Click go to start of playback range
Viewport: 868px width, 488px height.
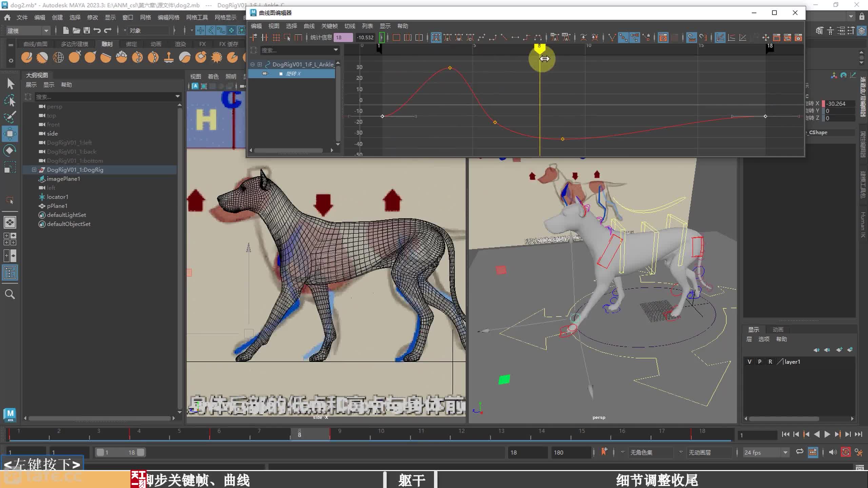tap(786, 434)
